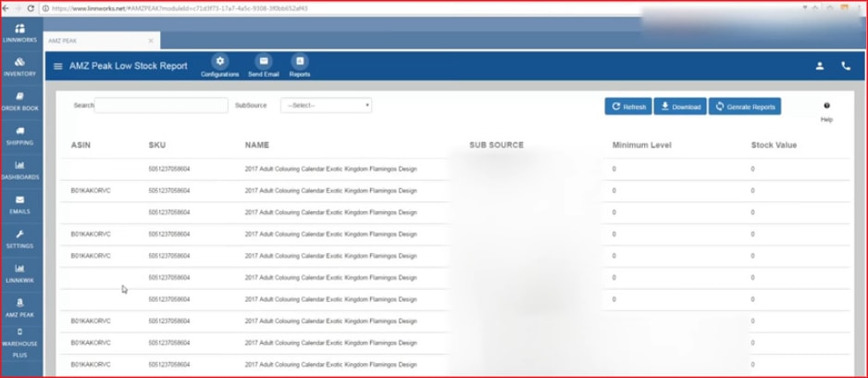Viewport: 868px width, 378px height.
Task: Open Shipping in the sidebar
Action: (20, 136)
